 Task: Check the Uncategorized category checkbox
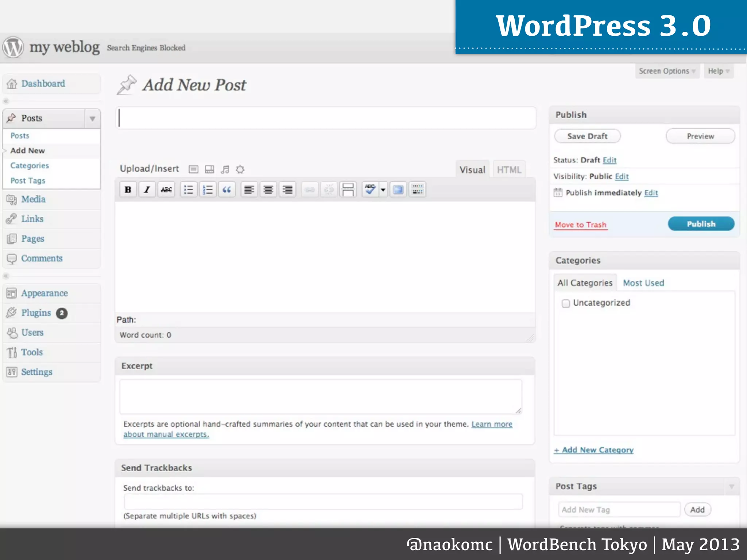pyautogui.click(x=565, y=303)
